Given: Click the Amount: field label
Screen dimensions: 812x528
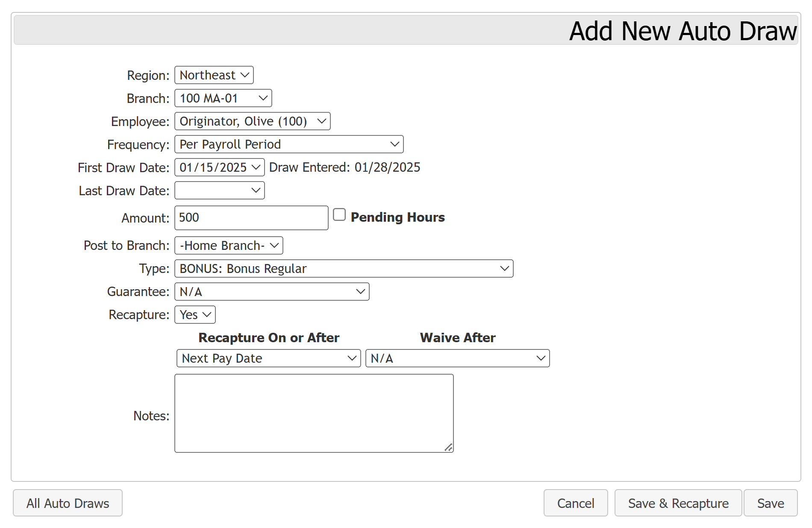Looking at the screenshot, I should pyautogui.click(x=145, y=218).
